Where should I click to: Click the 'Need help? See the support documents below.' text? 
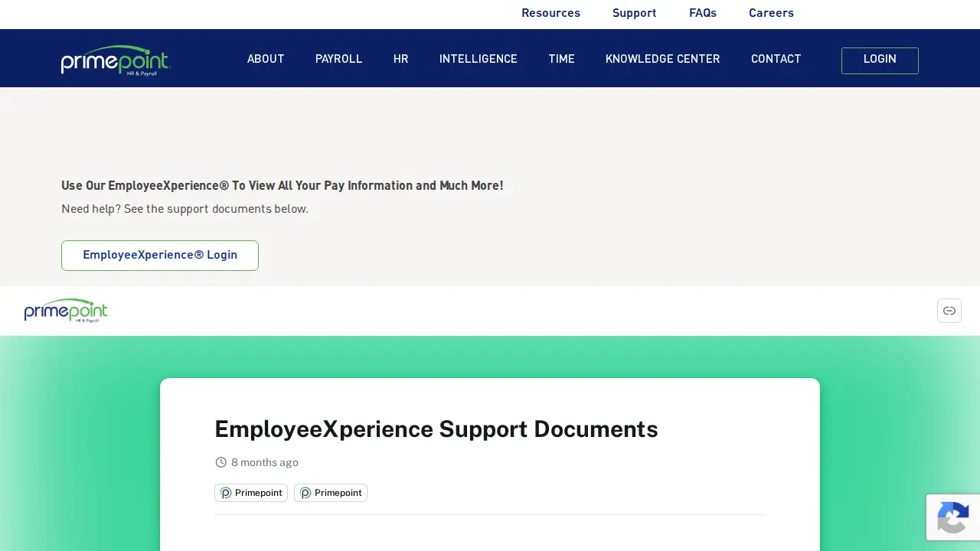185,209
